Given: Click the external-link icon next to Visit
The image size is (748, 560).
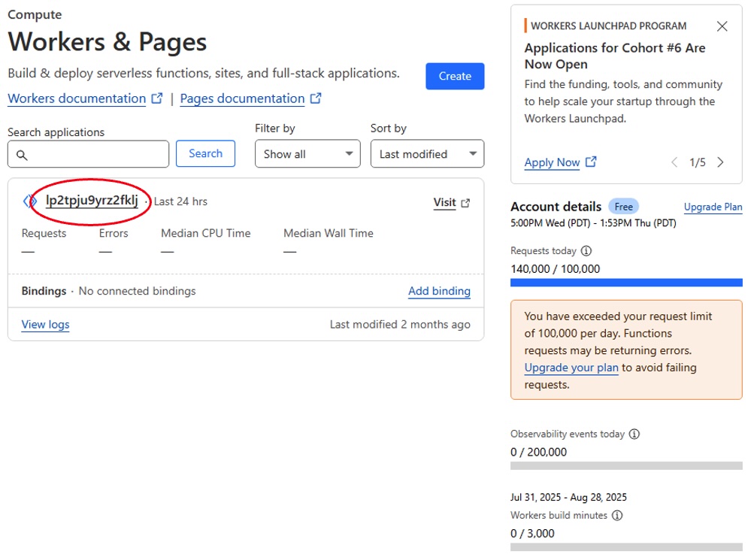Looking at the screenshot, I should 465,203.
